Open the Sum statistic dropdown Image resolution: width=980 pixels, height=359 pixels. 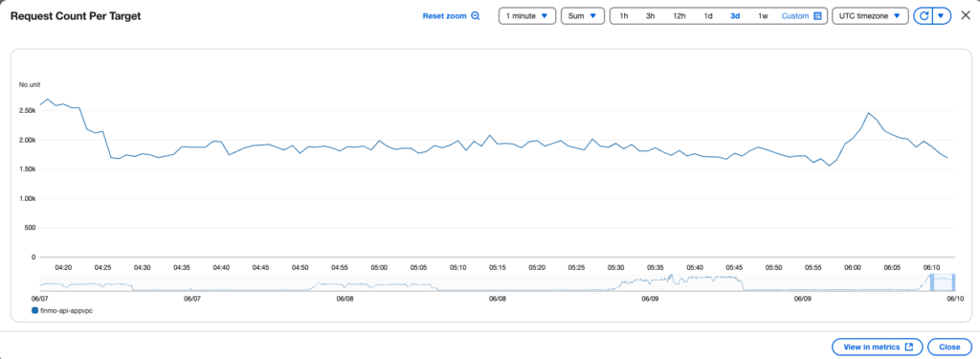pos(583,16)
